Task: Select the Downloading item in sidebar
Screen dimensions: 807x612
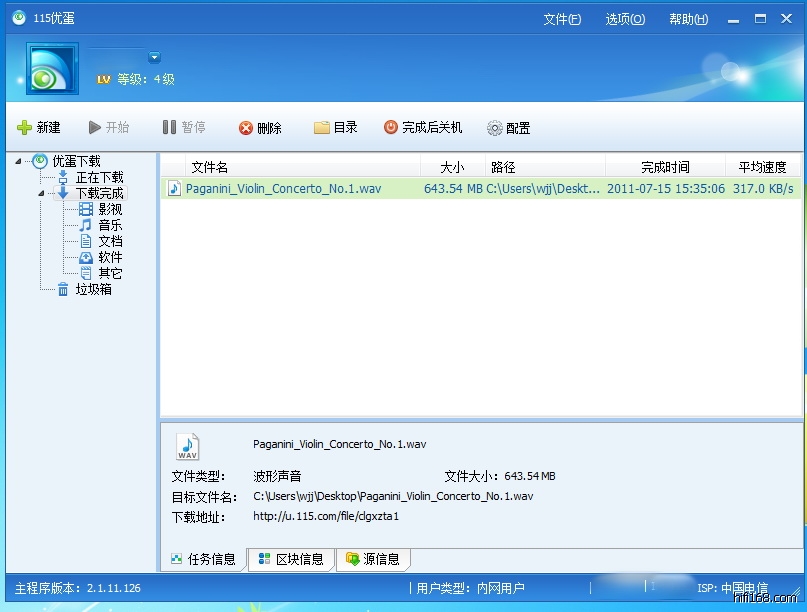Action: tap(98, 177)
